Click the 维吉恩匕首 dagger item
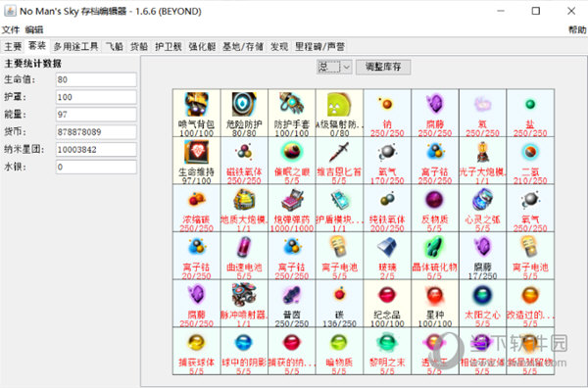This screenshot has width=588, height=388. coord(339,161)
